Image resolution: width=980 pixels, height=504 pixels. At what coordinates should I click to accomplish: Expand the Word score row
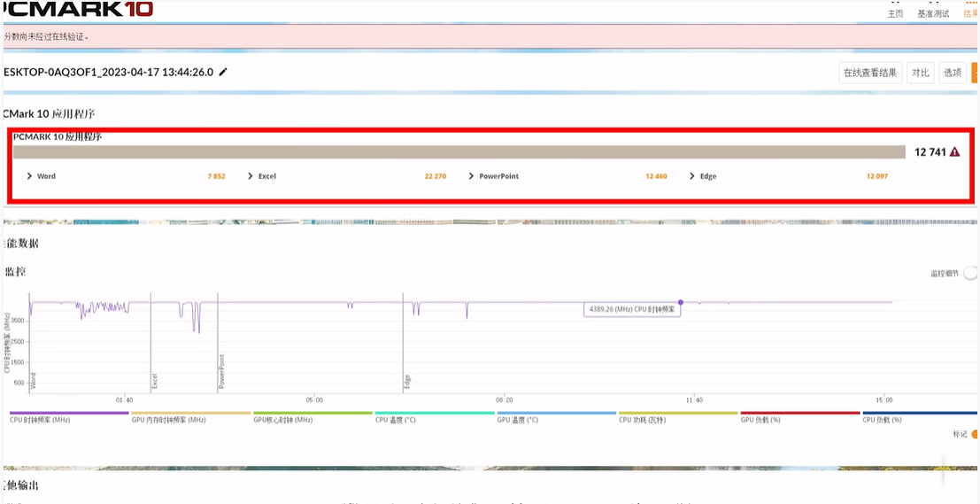(29, 176)
